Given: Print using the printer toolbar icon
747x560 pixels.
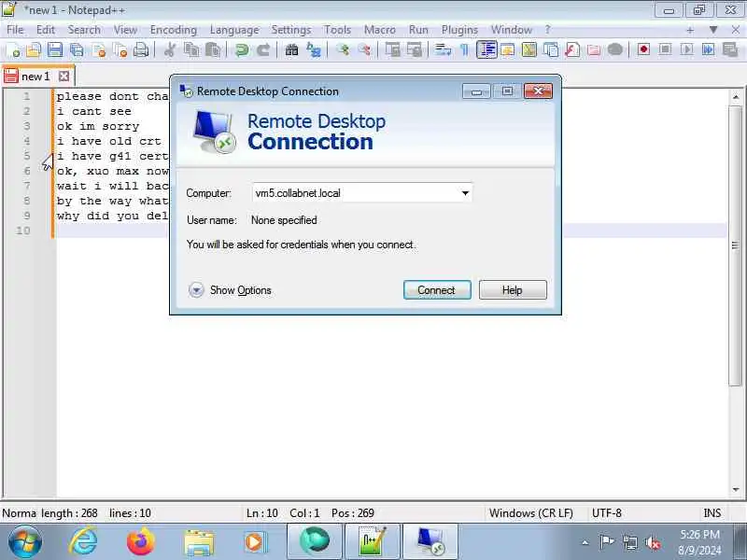Looking at the screenshot, I should pos(141,49).
